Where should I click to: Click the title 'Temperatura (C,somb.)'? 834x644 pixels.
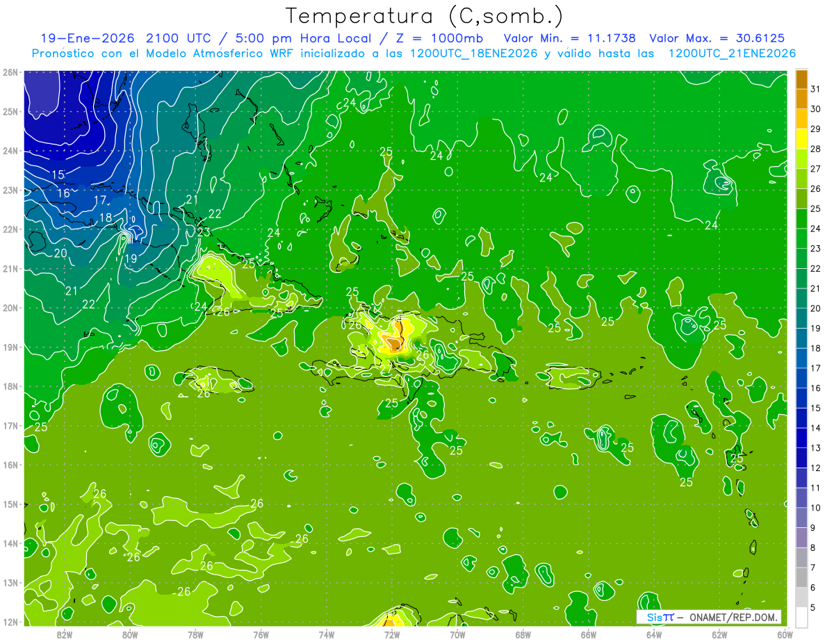click(425, 16)
